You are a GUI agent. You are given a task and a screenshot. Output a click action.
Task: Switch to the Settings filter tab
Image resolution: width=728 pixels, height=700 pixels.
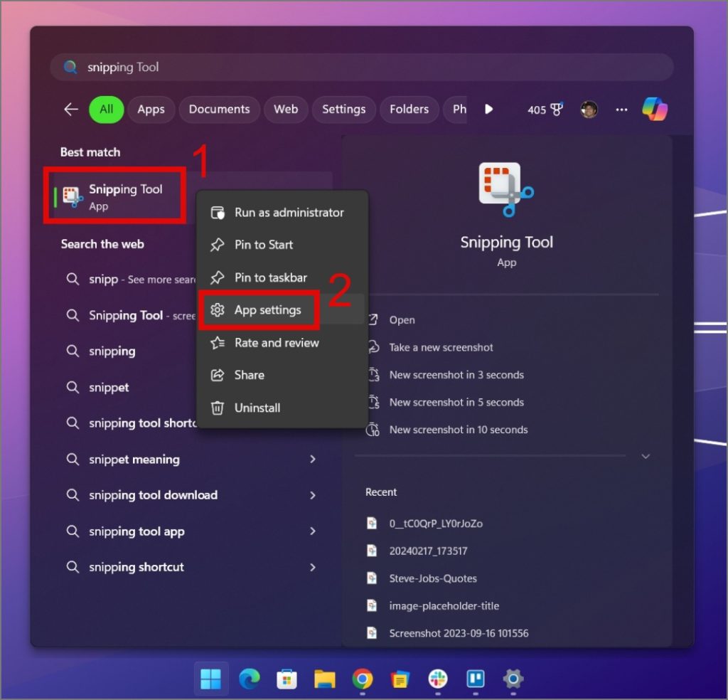point(343,110)
